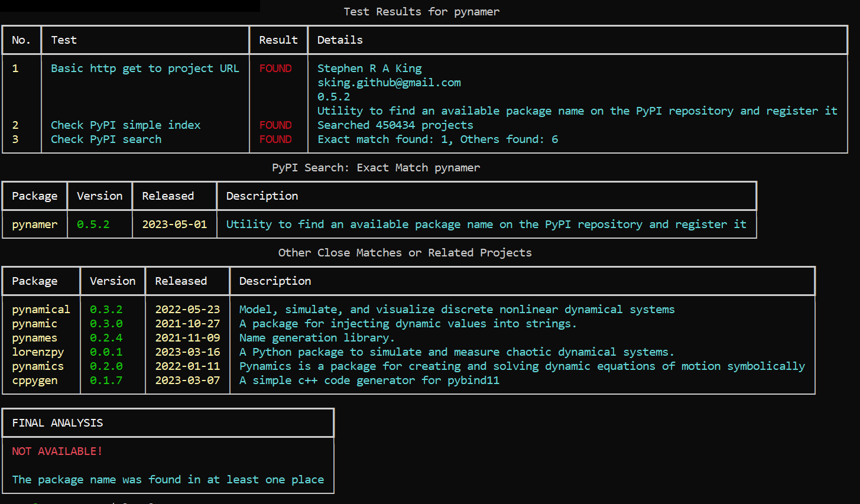Select the cppygen package name
860x504 pixels.
point(35,381)
